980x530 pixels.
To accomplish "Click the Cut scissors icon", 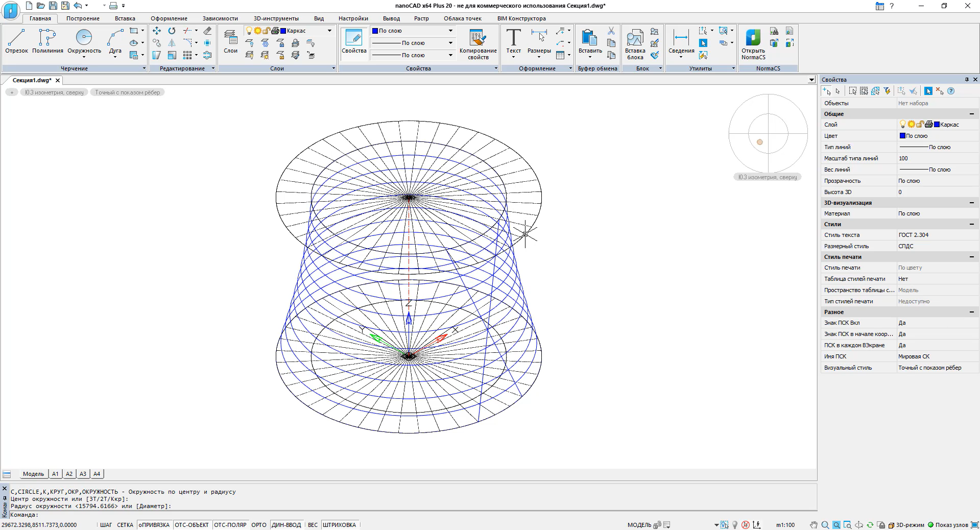I will (x=611, y=31).
